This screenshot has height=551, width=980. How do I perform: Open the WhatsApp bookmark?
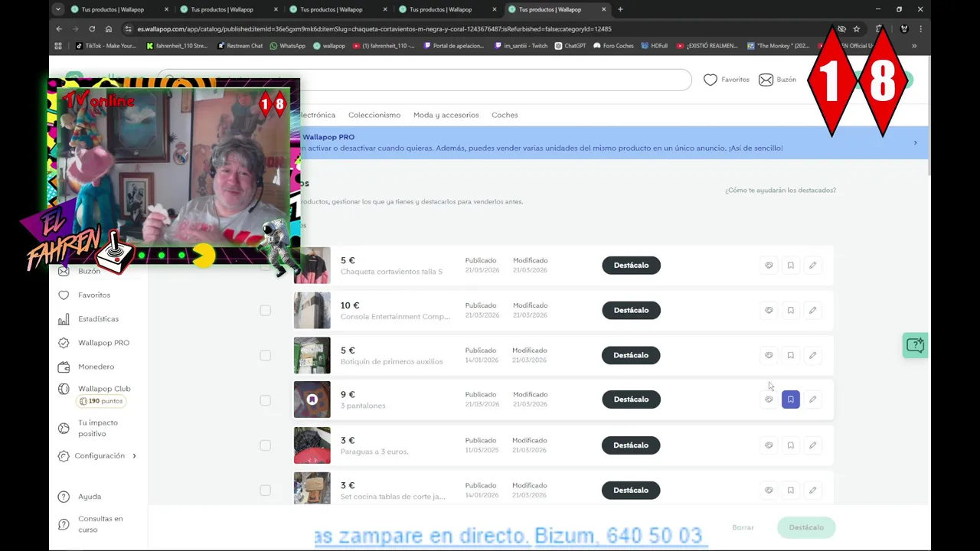[x=288, y=46]
